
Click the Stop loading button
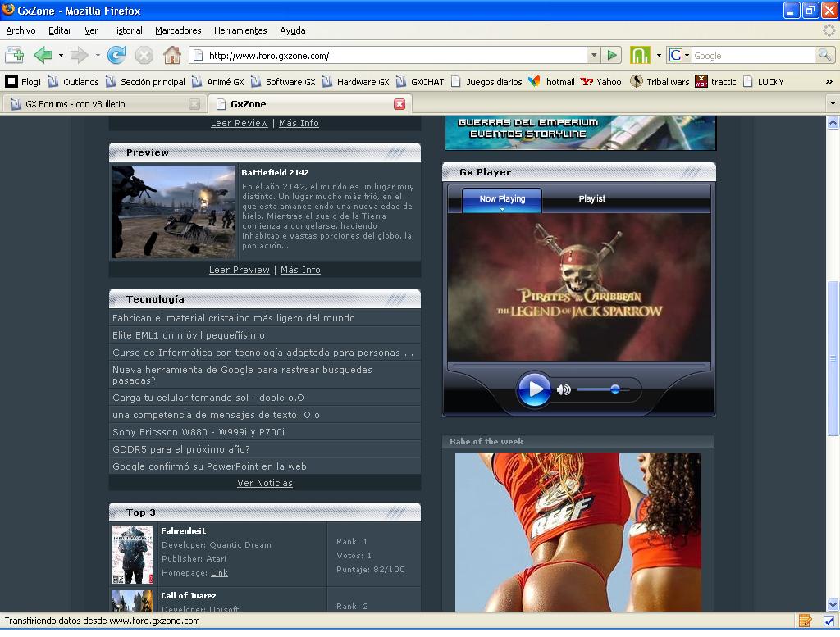(144, 55)
